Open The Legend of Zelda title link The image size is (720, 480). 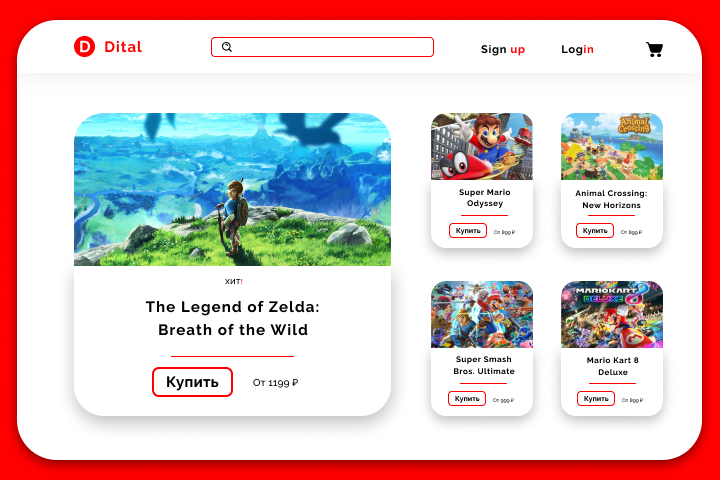[232, 318]
